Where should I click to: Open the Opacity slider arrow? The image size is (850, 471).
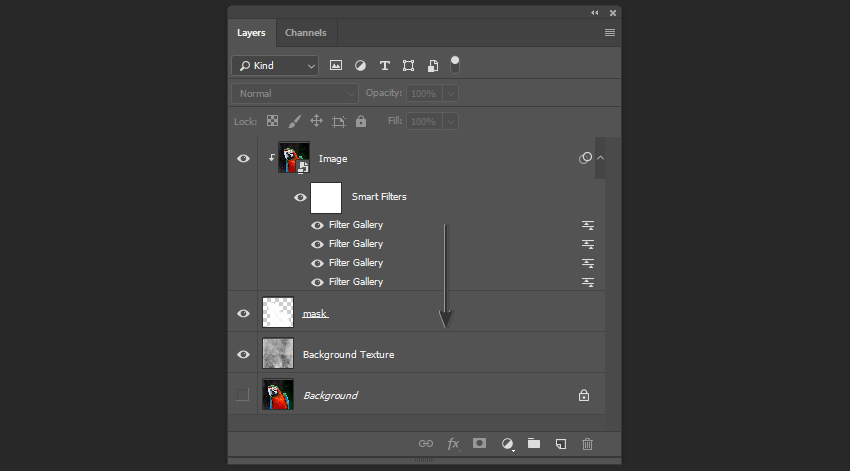click(450, 93)
